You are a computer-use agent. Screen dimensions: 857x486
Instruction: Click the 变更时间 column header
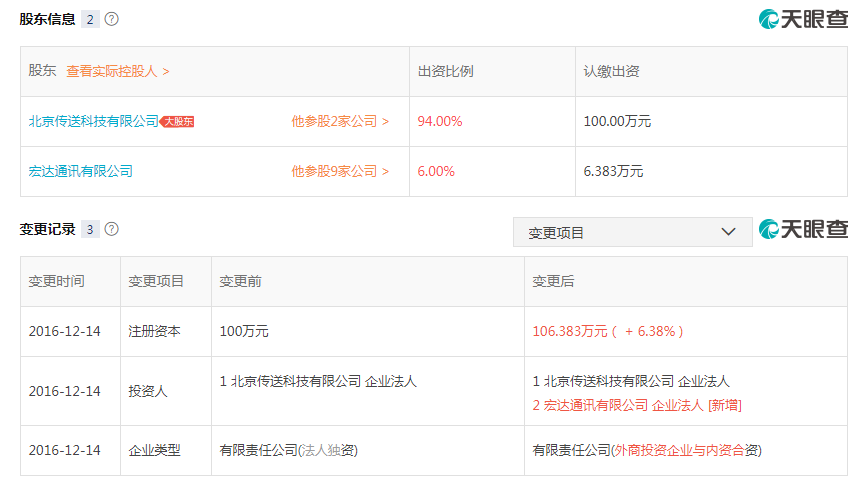click(56, 281)
